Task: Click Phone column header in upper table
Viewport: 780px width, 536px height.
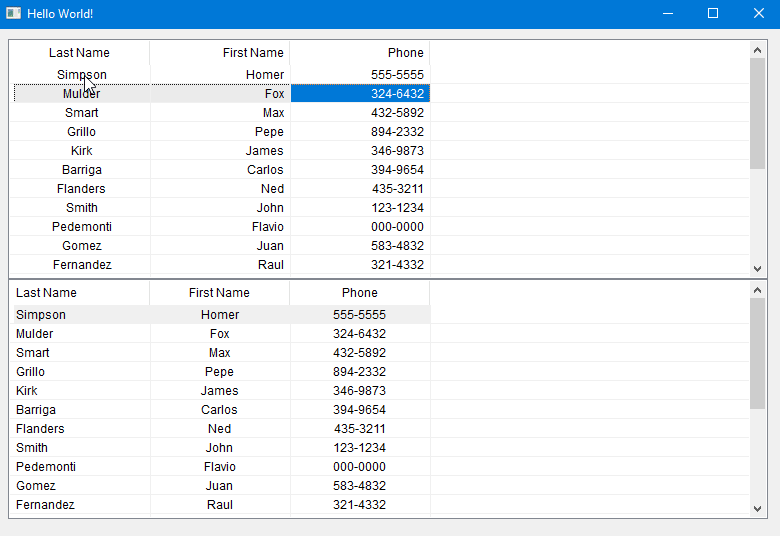Action: pyautogui.click(x=360, y=53)
